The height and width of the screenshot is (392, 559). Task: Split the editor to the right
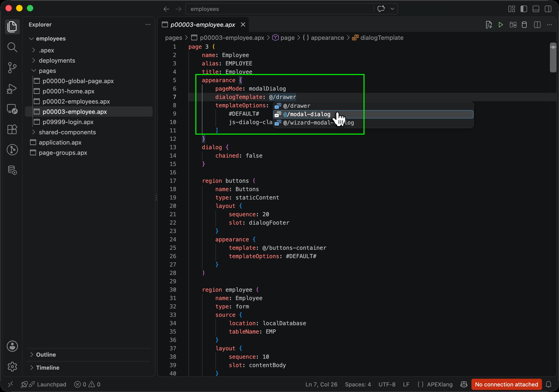coord(537,25)
